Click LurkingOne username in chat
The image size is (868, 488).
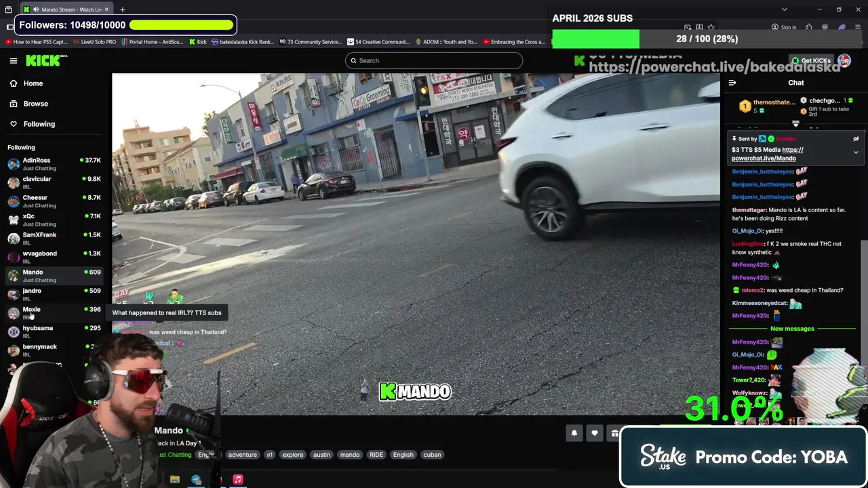point(748,243)
